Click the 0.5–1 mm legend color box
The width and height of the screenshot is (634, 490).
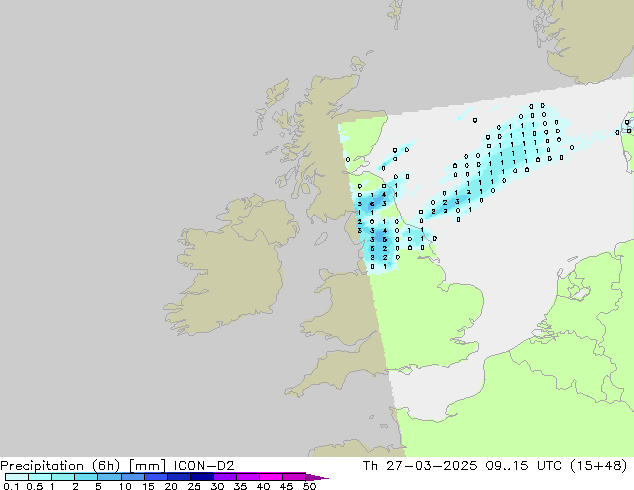pyautogui.click(x=40, y=477)
